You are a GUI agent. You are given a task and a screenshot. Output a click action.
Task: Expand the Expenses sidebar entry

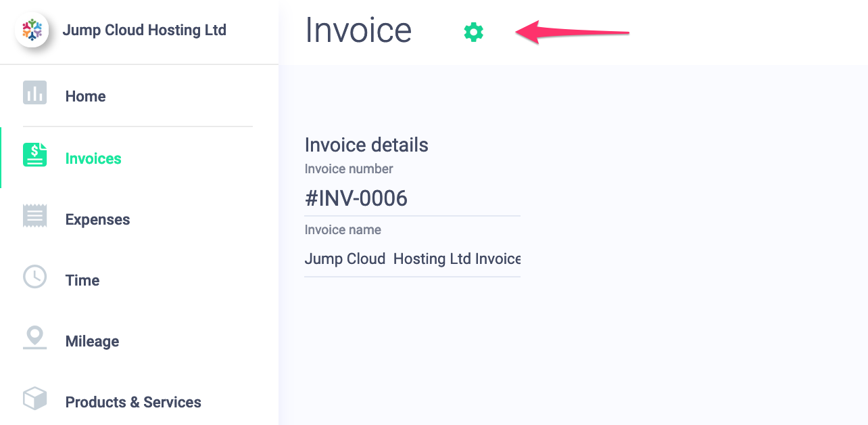(97, 219)
